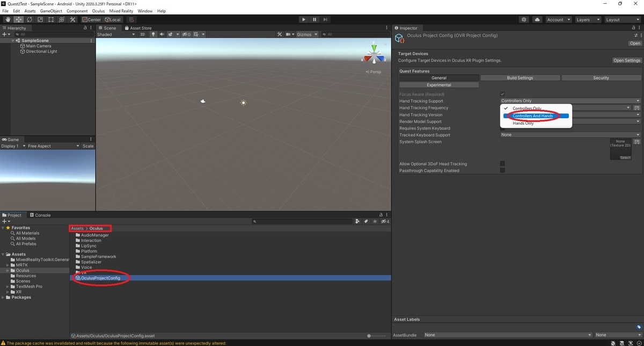Choose Hands Only option

coord(523,123)
